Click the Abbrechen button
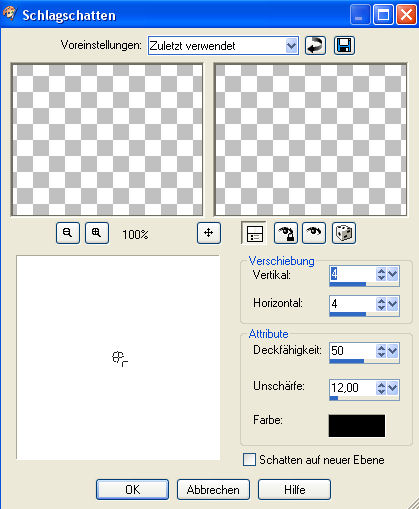 point(213,489)
